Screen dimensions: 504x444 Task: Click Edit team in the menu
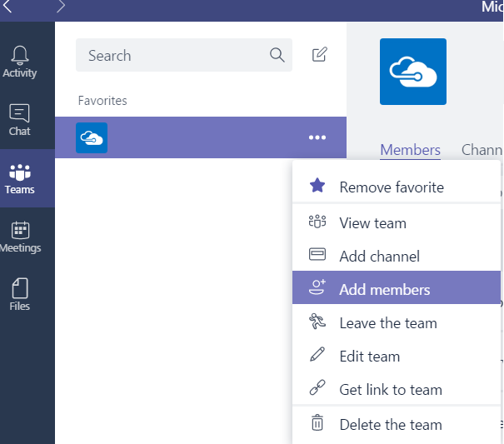pyautogui.click(x=369, y=357)
